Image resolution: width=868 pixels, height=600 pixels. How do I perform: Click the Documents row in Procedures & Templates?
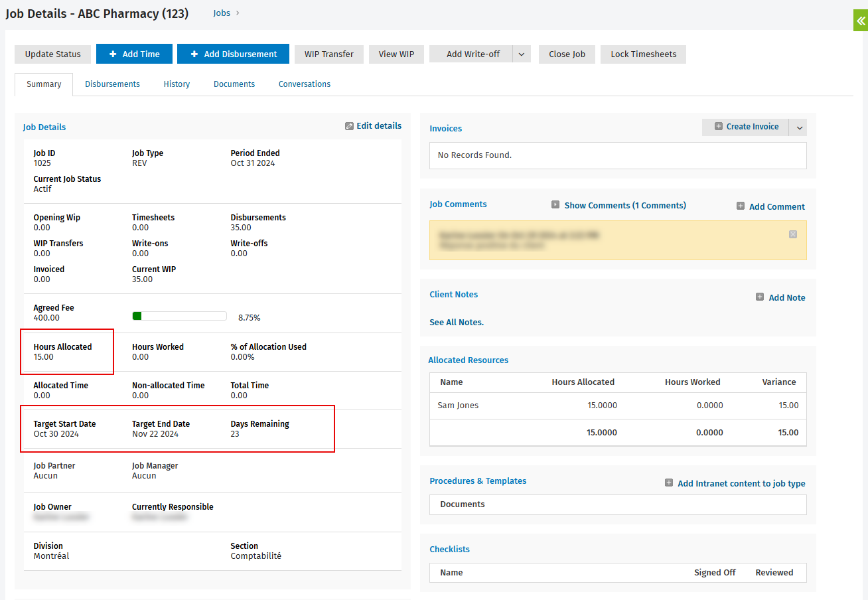pos(618,504)
